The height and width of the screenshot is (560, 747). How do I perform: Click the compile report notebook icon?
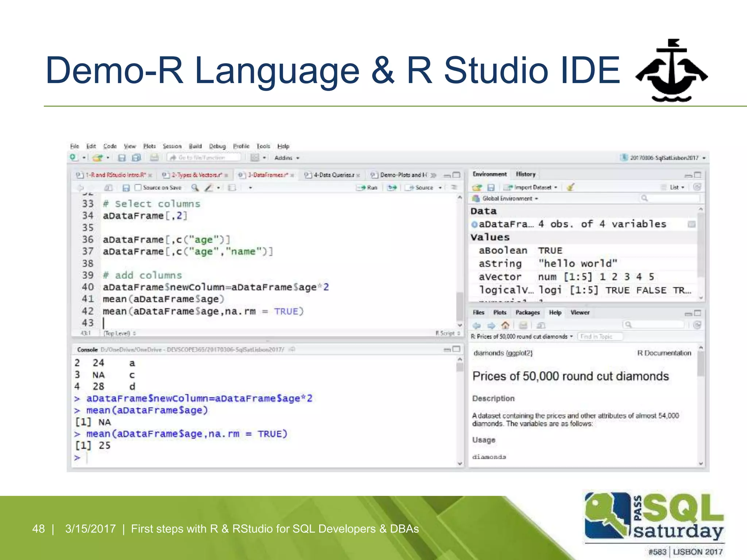[232, 187]
